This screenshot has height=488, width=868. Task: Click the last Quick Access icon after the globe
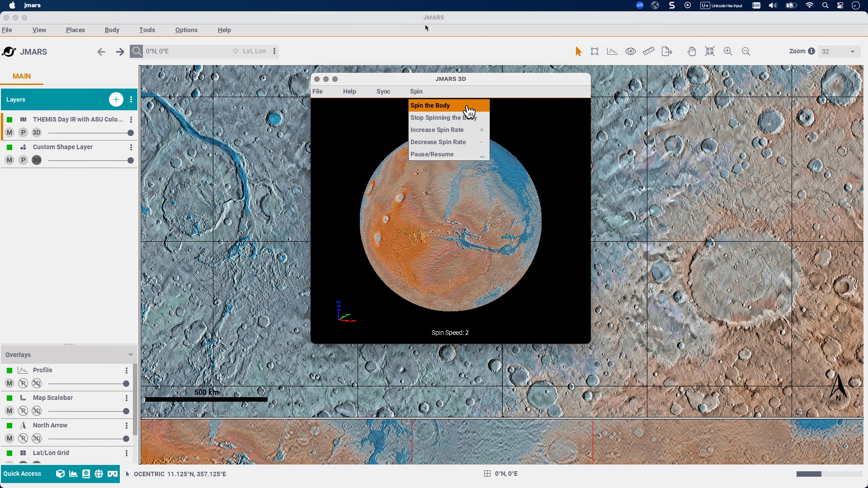113,474
